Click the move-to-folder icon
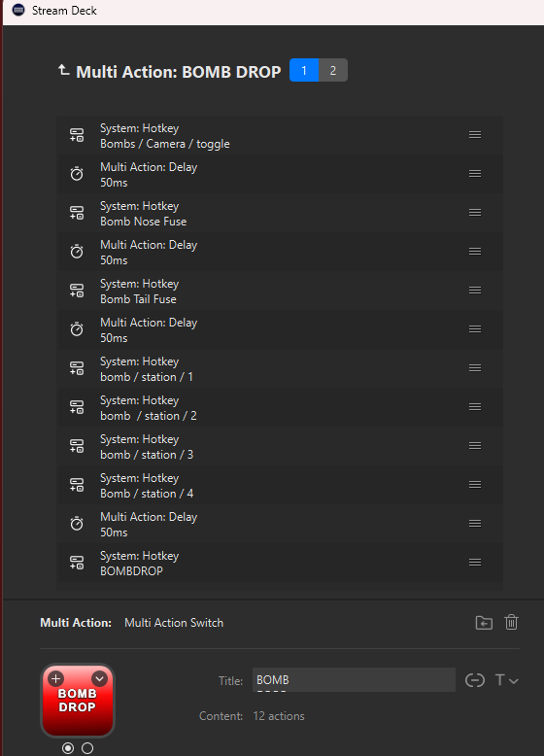Viewport: 544px width, 756px height. click(484, 623)
